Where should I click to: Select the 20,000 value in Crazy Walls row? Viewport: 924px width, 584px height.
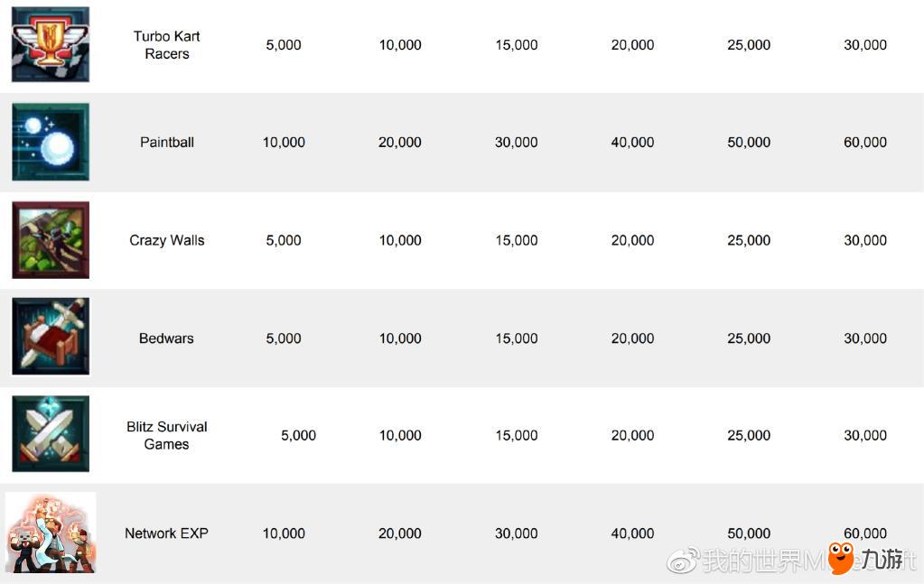[632, 240]
